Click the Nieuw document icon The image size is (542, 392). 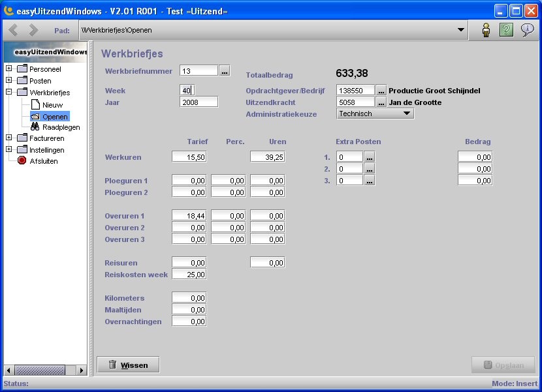(35, 104)
